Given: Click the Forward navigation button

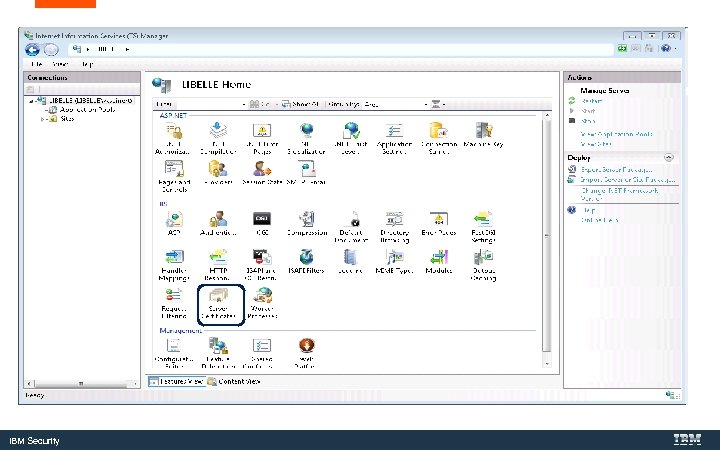Looking at the screenshot, I should pos(51,49).
